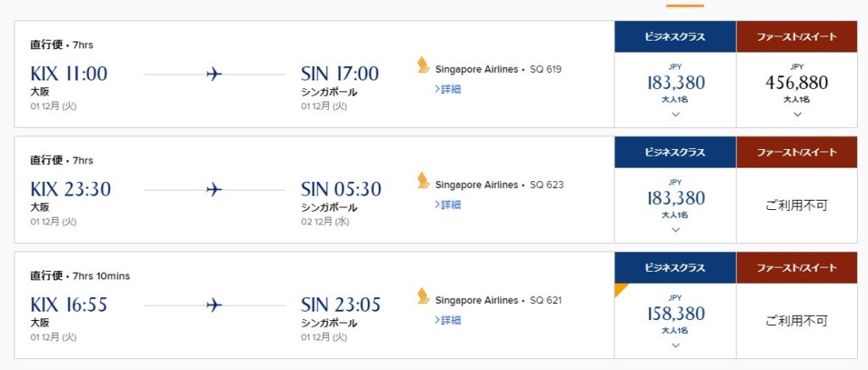Click the ご利用不可 cell for flight SQ 623
This screenshot has width=868, height=370.
797,206
